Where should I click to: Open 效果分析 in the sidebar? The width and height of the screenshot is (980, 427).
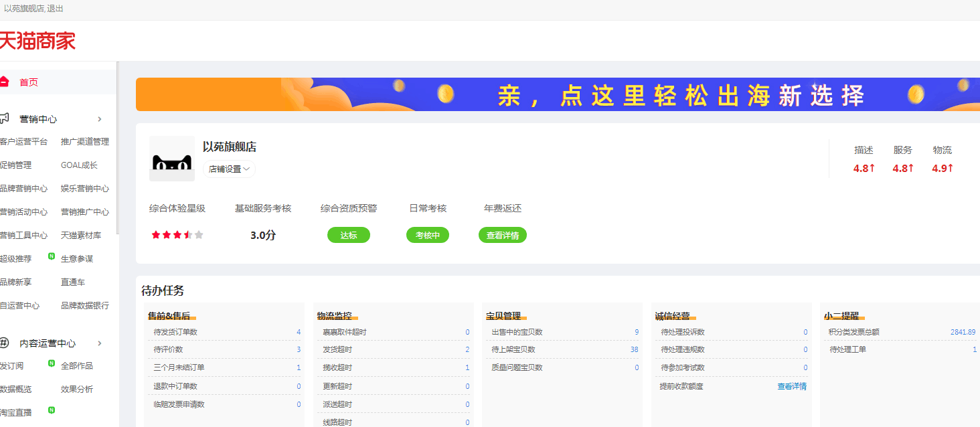click(77, 390)
